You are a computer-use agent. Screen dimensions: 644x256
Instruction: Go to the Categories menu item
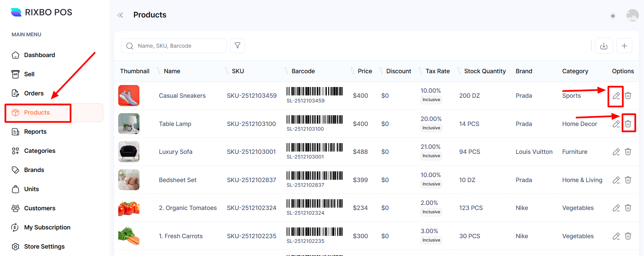[x=40, y=151]
